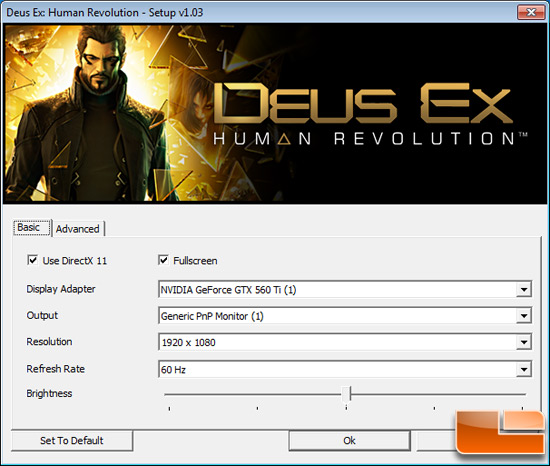Click the Fullscreen label text

coord(195,261)
